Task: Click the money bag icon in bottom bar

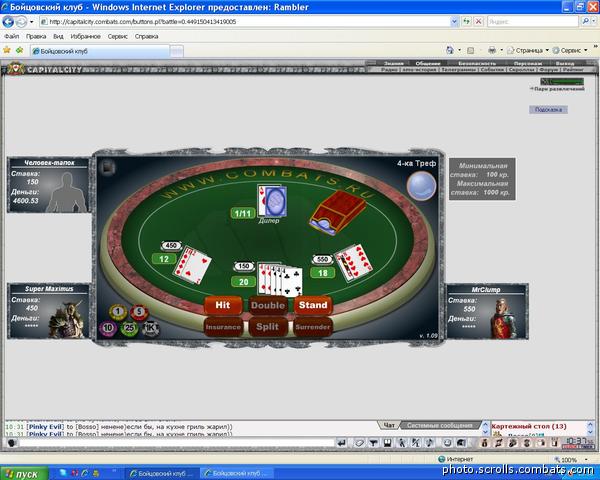Action: 484,443
